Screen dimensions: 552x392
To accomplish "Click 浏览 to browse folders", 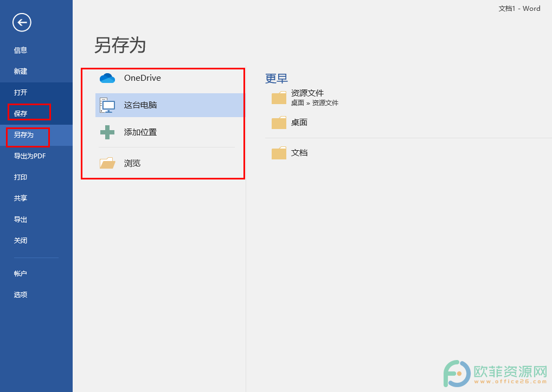I will [x=132, y=163].
